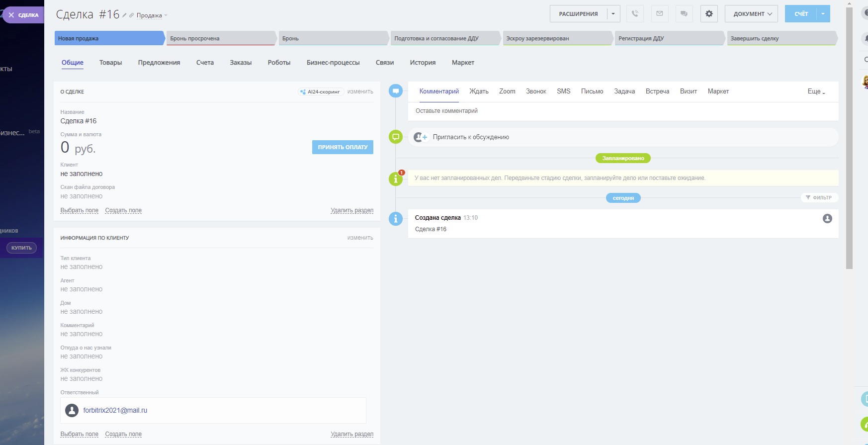This screenshot has height=445, width=868.
Task: Switch to the Товары tab
Action: 110,63
